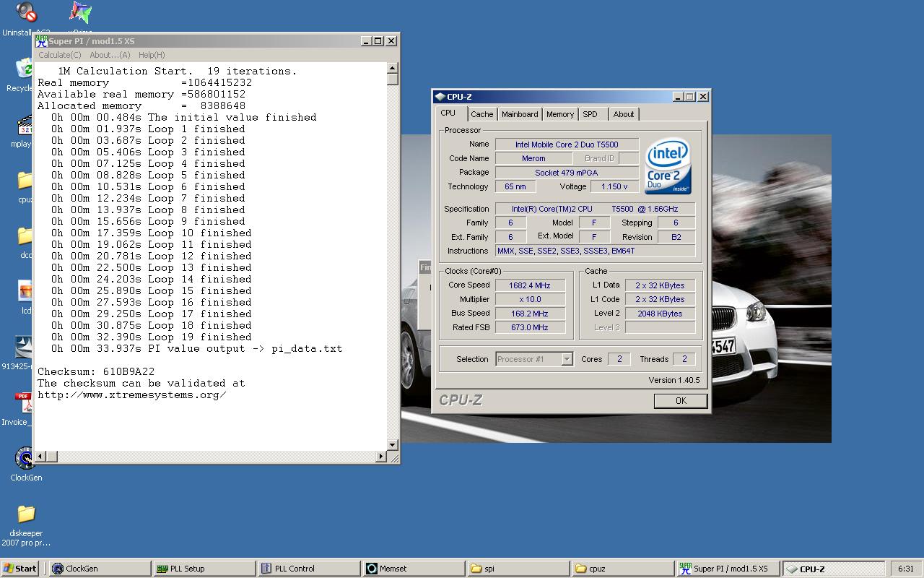Click the Level 2 cache value 2048 KBytes
This screenshot has width=924, height=578.
[660, 314]
